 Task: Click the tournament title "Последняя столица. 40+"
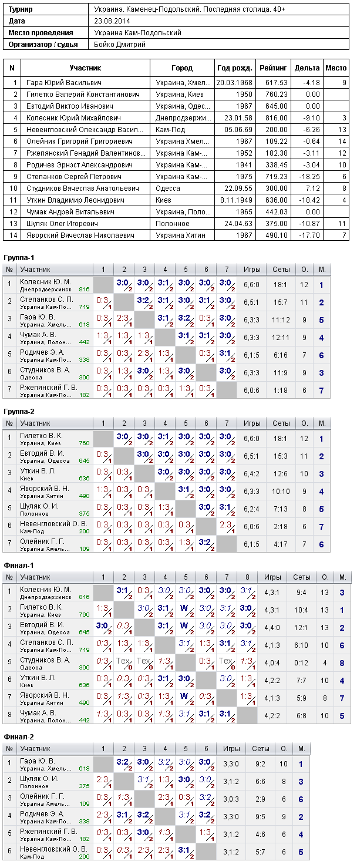(x=234, y=9)
